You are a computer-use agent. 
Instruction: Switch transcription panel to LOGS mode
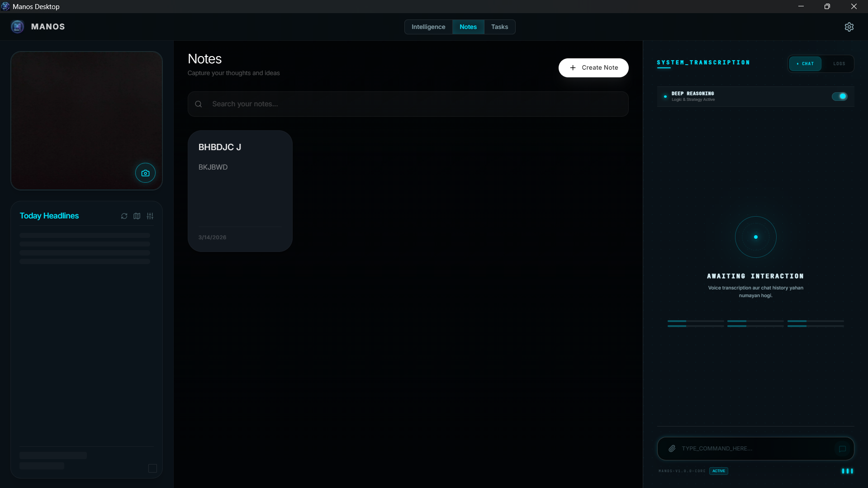839,63
